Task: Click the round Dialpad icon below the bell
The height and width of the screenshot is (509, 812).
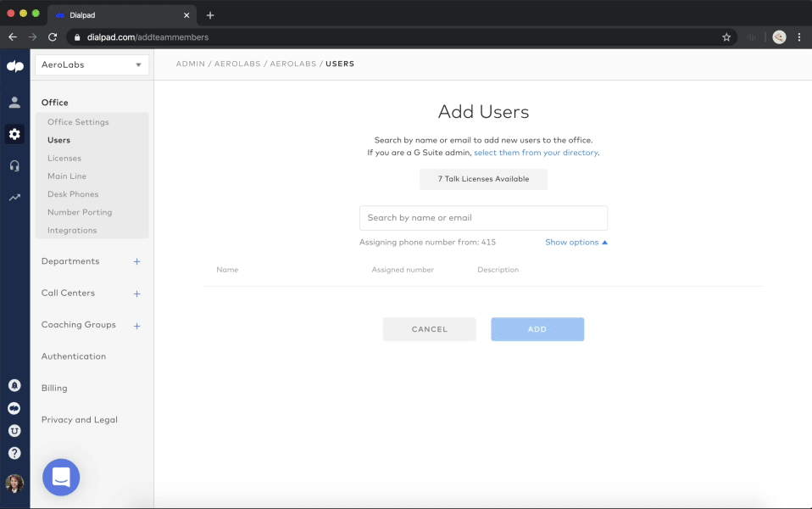Action: pyautogui.click(x=14, y=408)
